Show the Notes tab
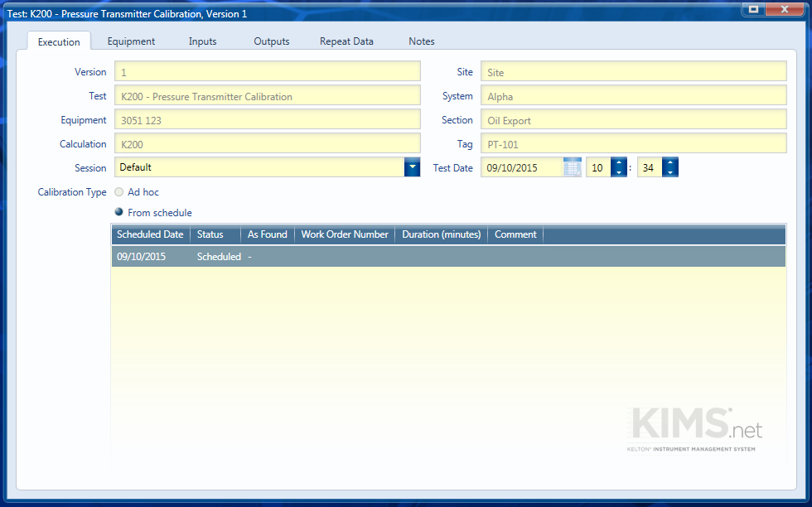 (x=422, y=41)
